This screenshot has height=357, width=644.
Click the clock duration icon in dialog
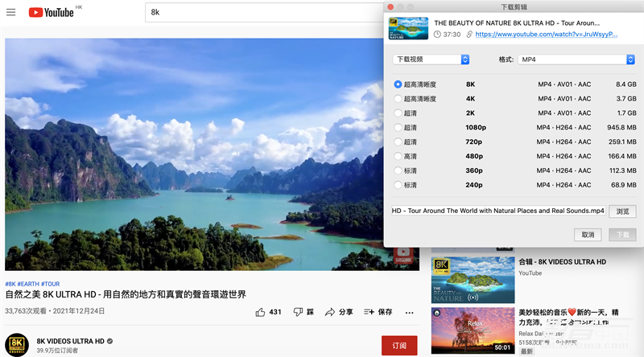tap(437, 35)
